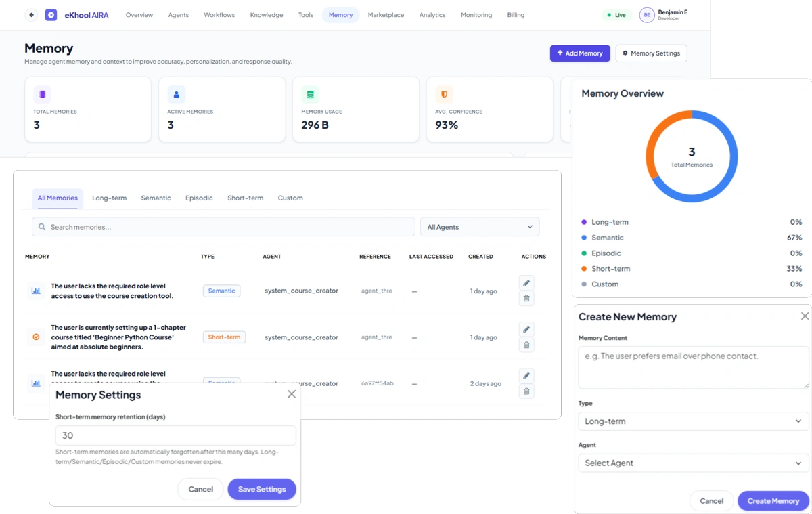Close the Memory Settings dialog
Screen dimensions: 812x514
coord(292,394)
